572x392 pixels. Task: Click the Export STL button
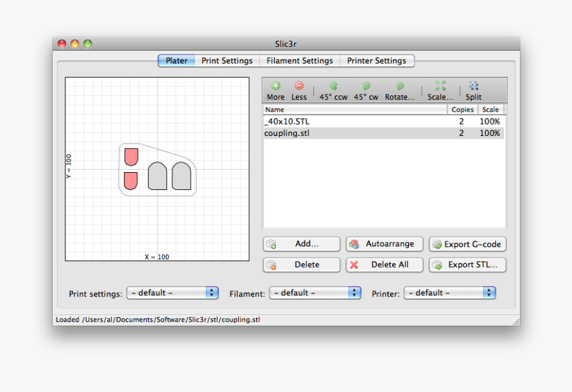(467, 265)
